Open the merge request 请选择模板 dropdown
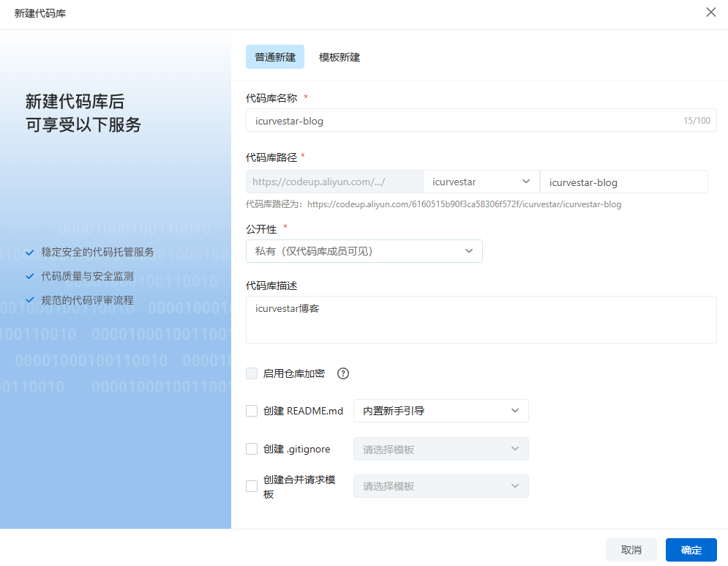The height and width of the screenshot is (566, 728). click(x=440, y=486)
